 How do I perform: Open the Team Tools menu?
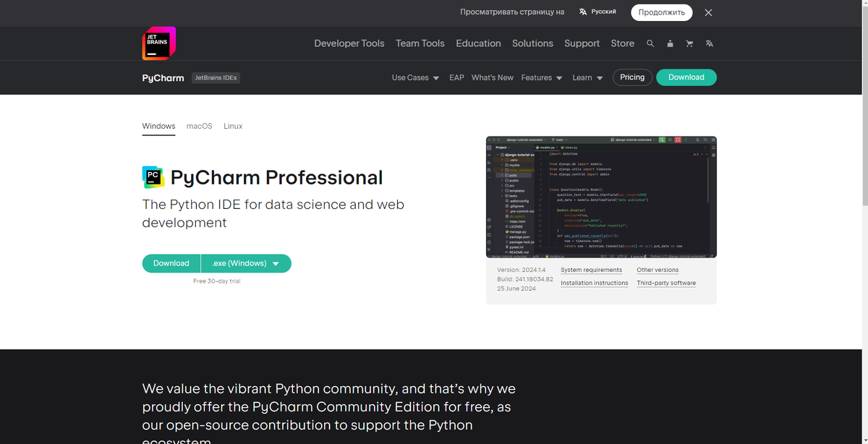pyautogui.click(x=420, y=43)
